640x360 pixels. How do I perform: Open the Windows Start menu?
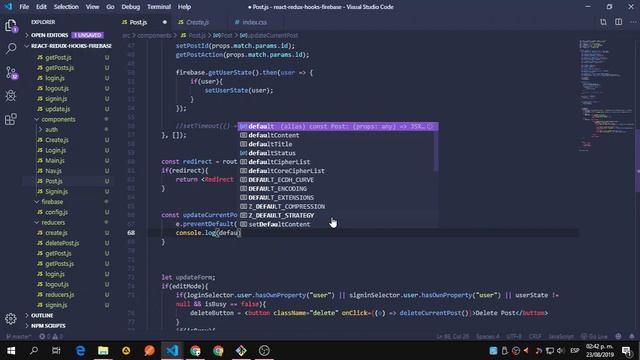click(11, 351)
